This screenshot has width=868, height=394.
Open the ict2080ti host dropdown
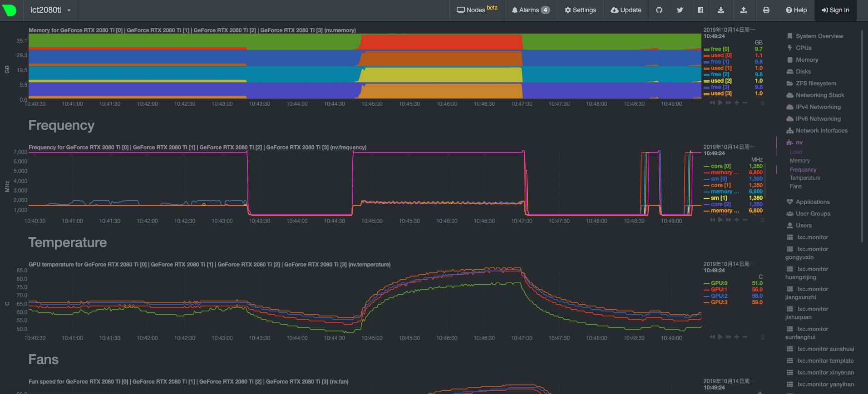tap(50, 10)
